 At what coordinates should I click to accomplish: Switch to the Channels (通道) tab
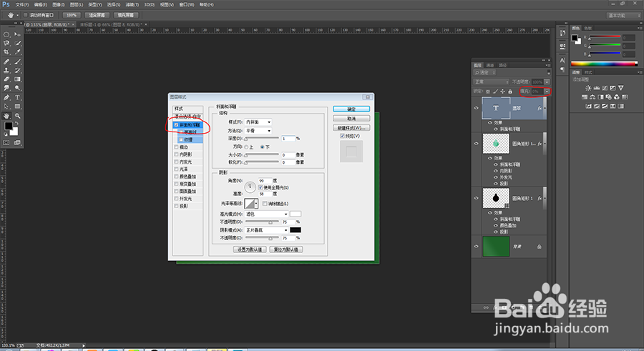pos(490,65)
